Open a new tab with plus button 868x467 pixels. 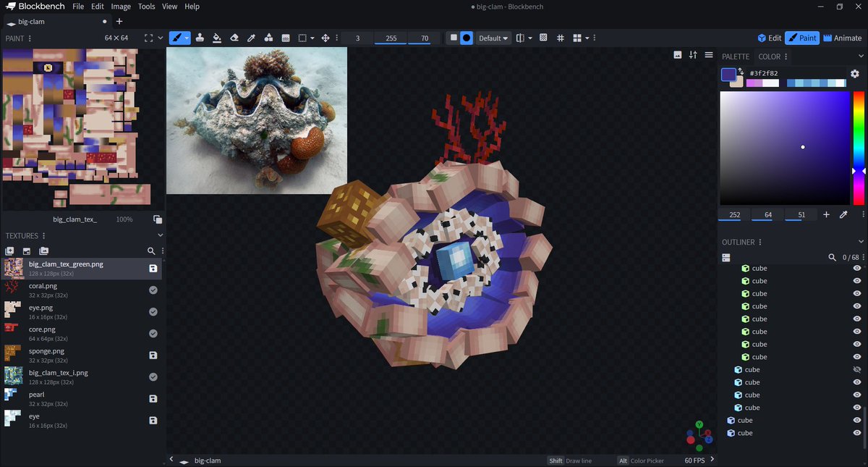pos(119,22)
